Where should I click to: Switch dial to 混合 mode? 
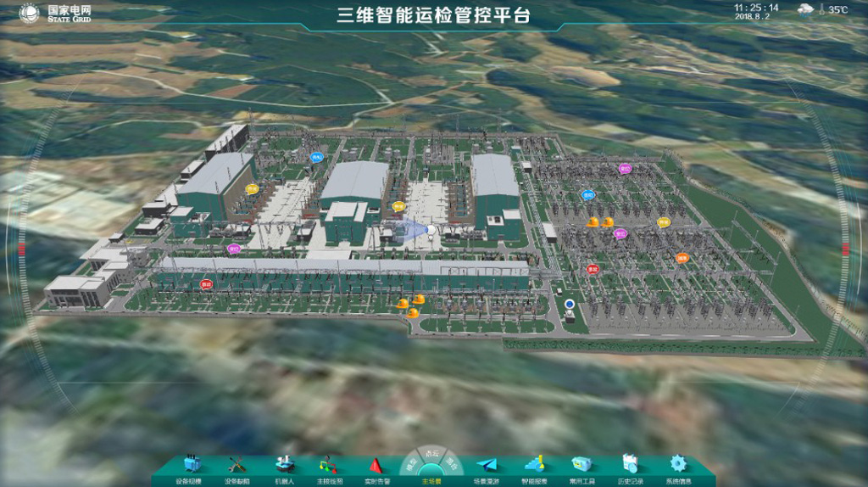[453, 466]
